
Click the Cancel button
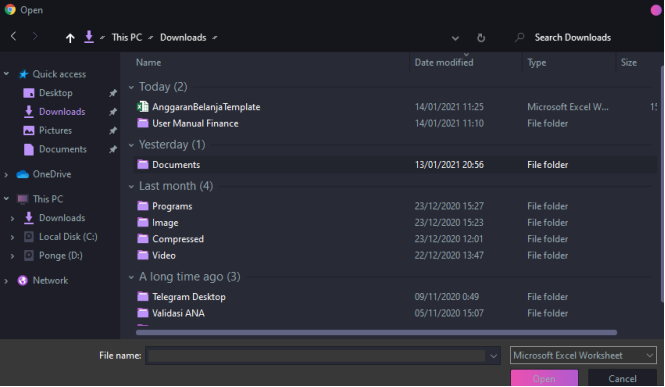pyautogui.click(x=622, y=378)
